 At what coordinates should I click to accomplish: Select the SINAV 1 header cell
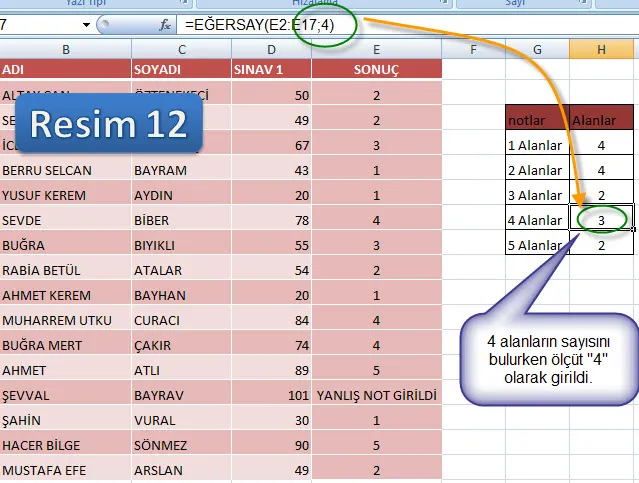(x=270, y=69)
